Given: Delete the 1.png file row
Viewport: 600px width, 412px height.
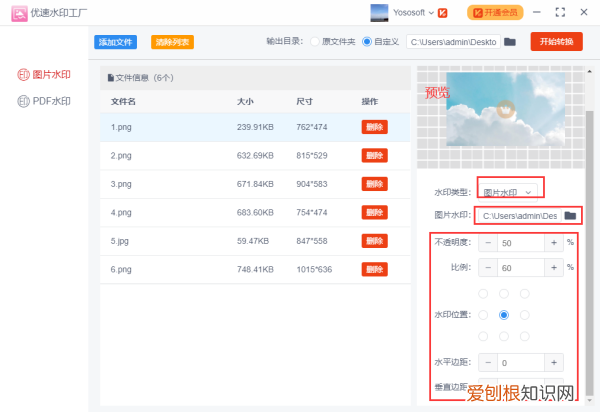Looking at the screenshot, I should 375,127.
